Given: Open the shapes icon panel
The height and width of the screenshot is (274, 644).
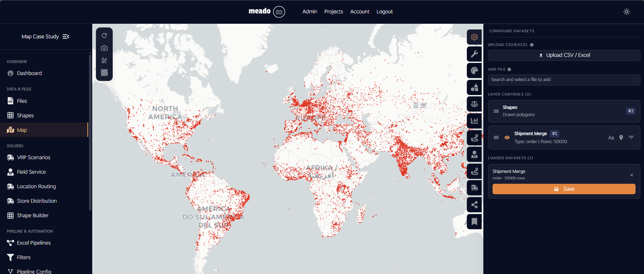Looking at the screenshot, I should tap(474, 87).
